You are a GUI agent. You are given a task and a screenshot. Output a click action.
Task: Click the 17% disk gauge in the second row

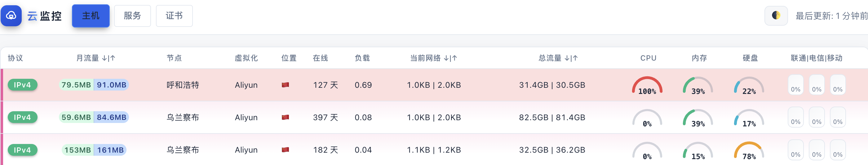(x=749, y=118)
